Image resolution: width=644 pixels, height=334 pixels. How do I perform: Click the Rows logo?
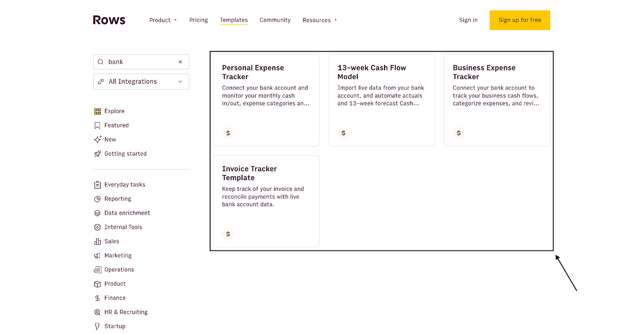coord(109,20)
